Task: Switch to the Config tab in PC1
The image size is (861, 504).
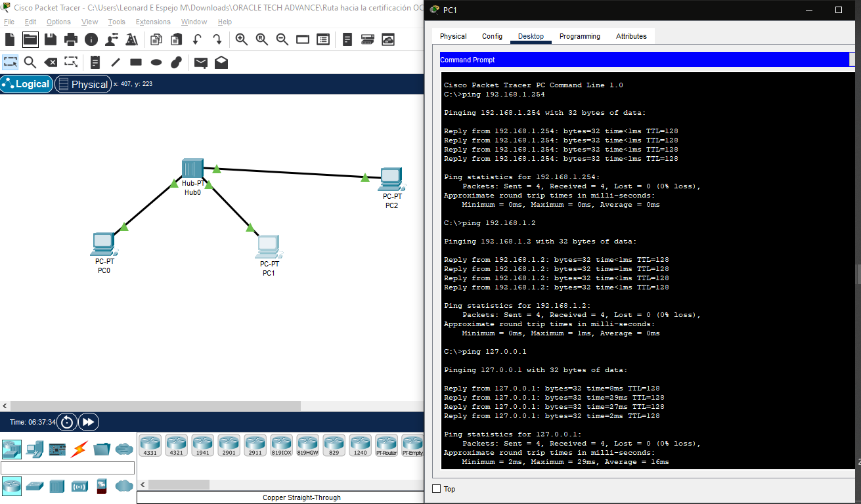Action: coord(492,36)
